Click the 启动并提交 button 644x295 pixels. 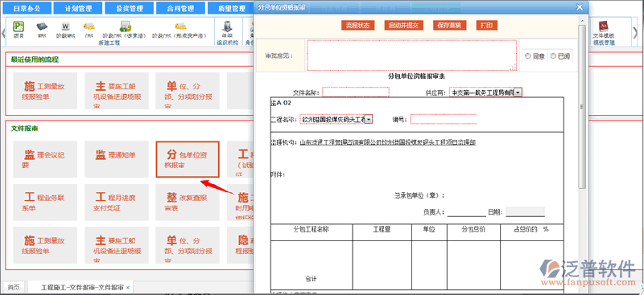coord(403,26)
